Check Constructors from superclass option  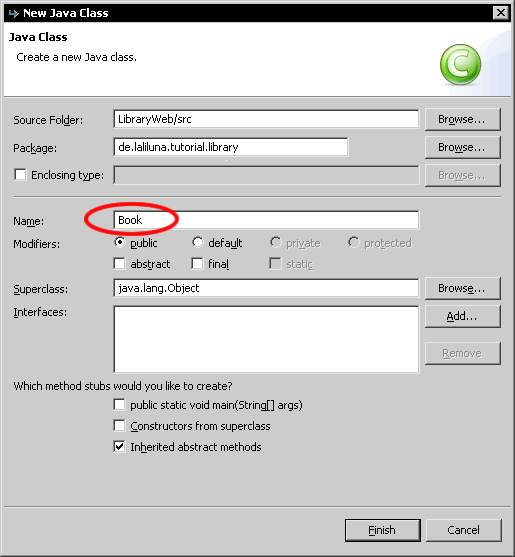coord(119,426)
